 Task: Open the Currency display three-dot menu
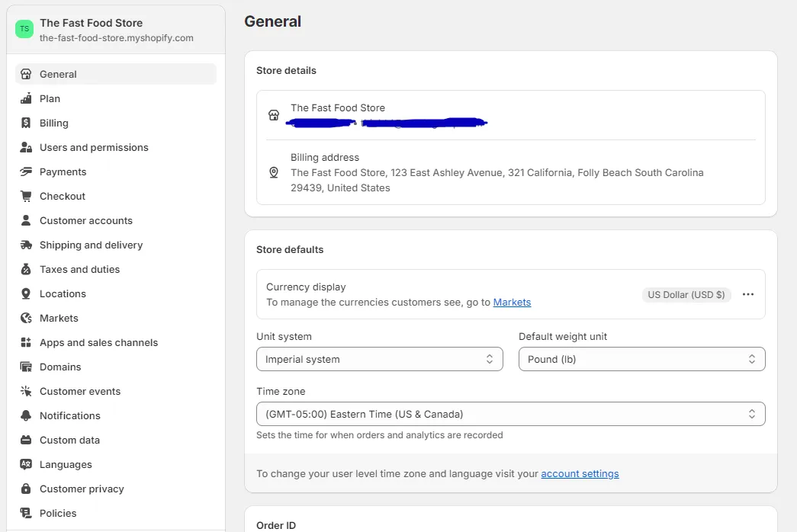[x=747, y=295]
